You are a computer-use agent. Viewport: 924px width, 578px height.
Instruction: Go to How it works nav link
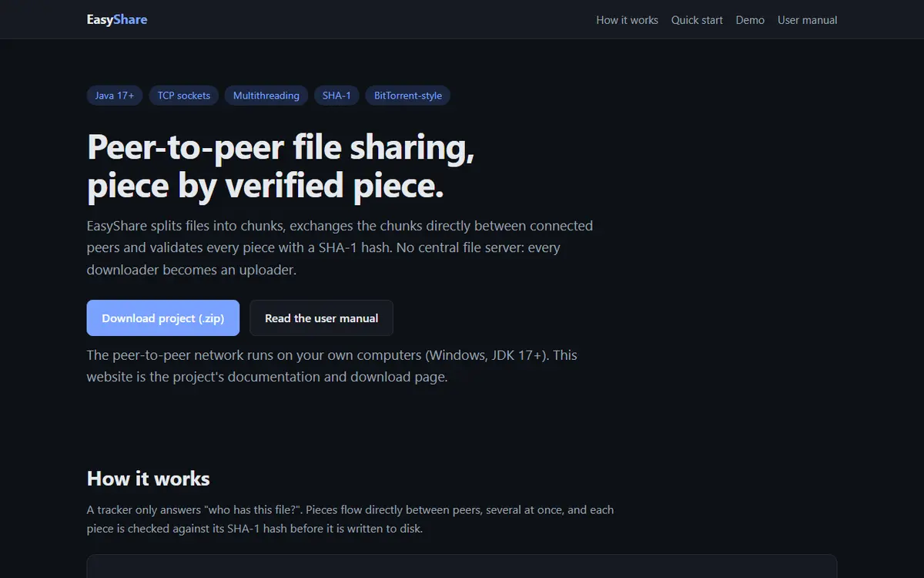tap(627, 20)
